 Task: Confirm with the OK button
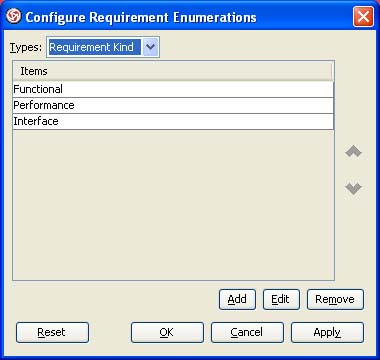[167, 332]
